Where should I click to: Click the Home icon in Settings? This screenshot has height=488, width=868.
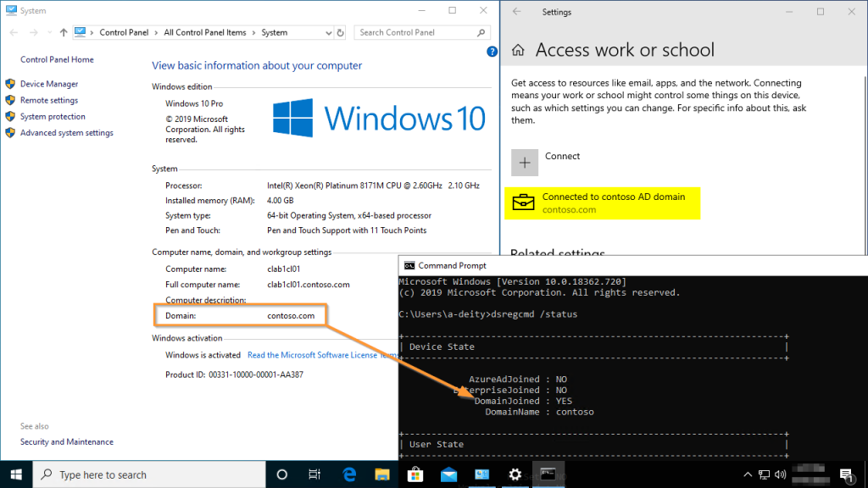[518, 50]
